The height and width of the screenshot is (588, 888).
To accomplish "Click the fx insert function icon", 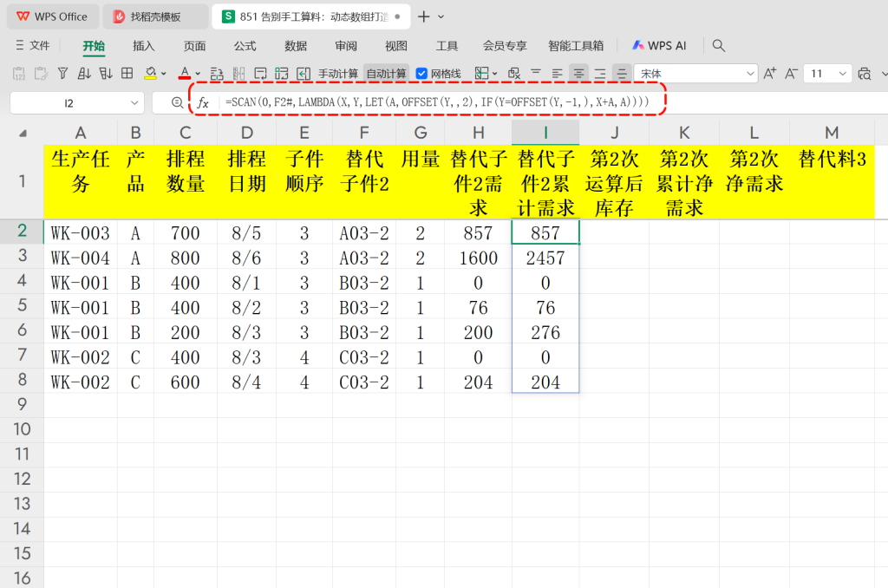I will [x=203, y=102].
